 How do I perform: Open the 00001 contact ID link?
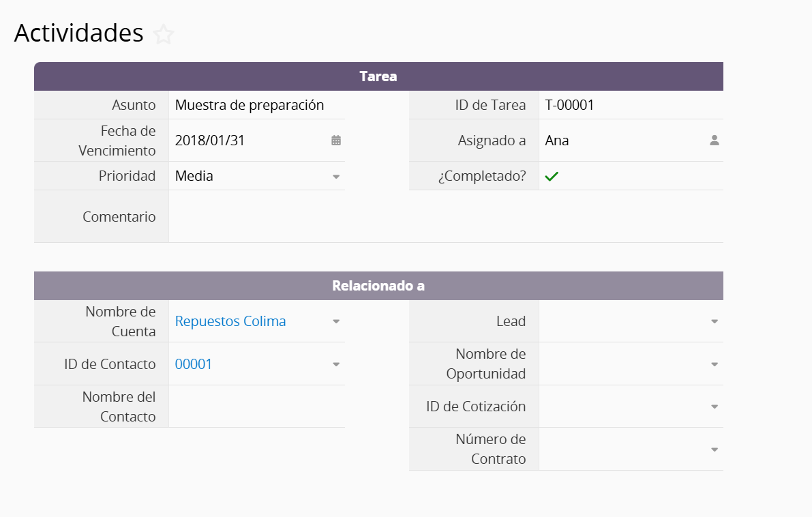(x=194, y=364)
